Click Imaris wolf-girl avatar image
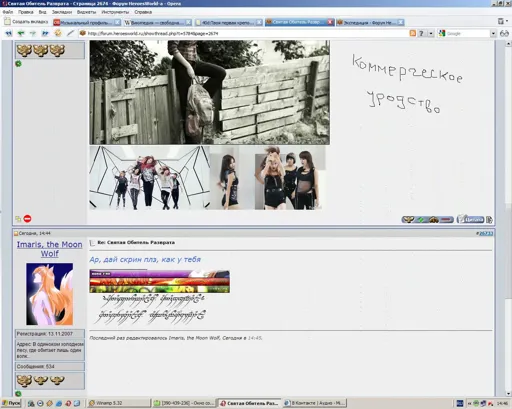Viewport: 512px width, 409px height. [50, 294]
